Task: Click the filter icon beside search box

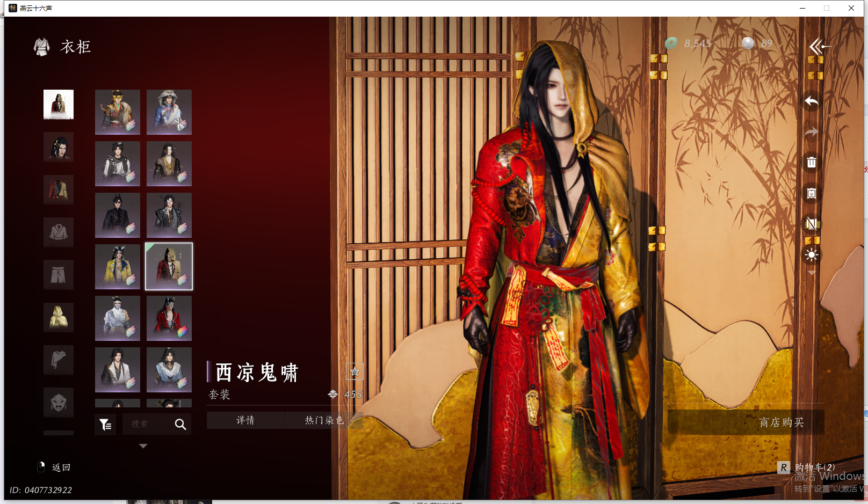Action: point(105,425)
